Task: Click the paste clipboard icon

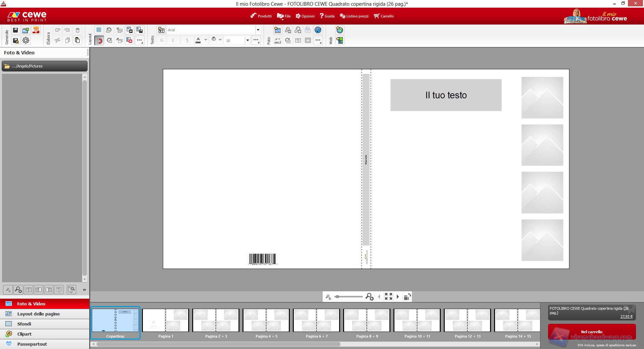Action: (x=77, y=41)
